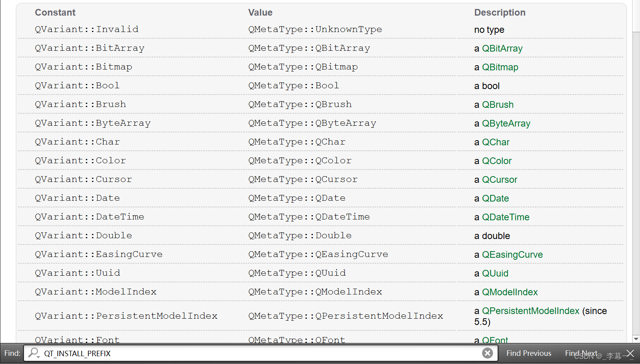Viewport: 640px width, 364px height.
Task: Open the QChar link
Action: 495,142
